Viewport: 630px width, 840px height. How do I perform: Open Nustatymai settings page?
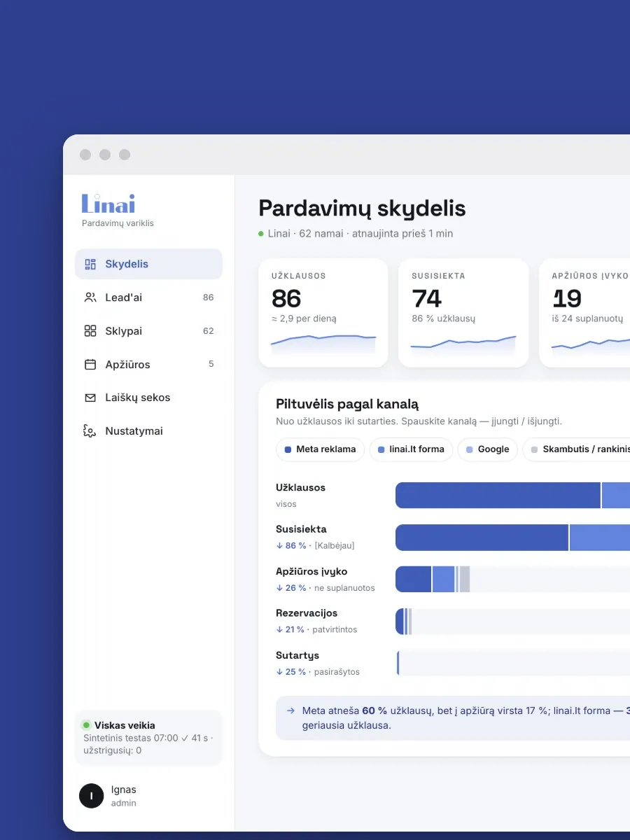pos(148,430)
